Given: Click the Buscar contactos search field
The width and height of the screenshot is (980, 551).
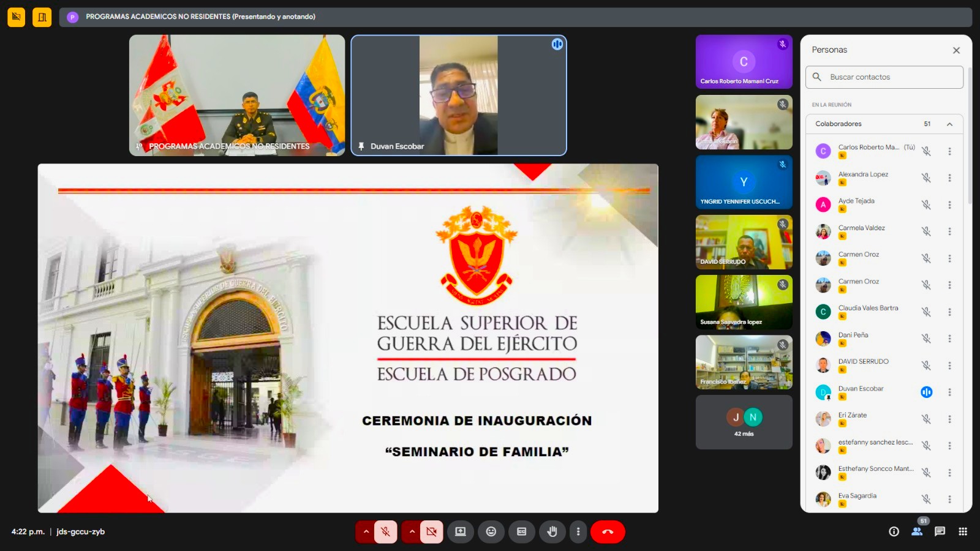Looking at the screenshot, I should point(884,77).
